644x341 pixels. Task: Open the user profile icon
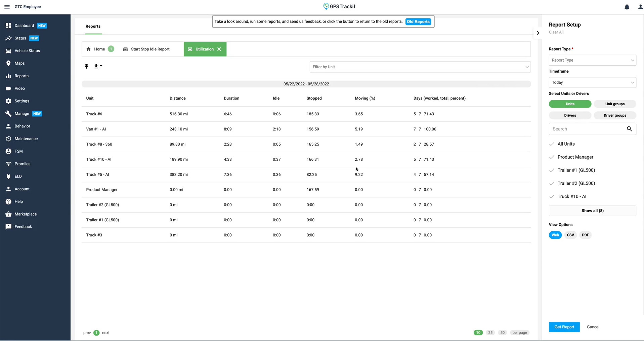point(640,7)
